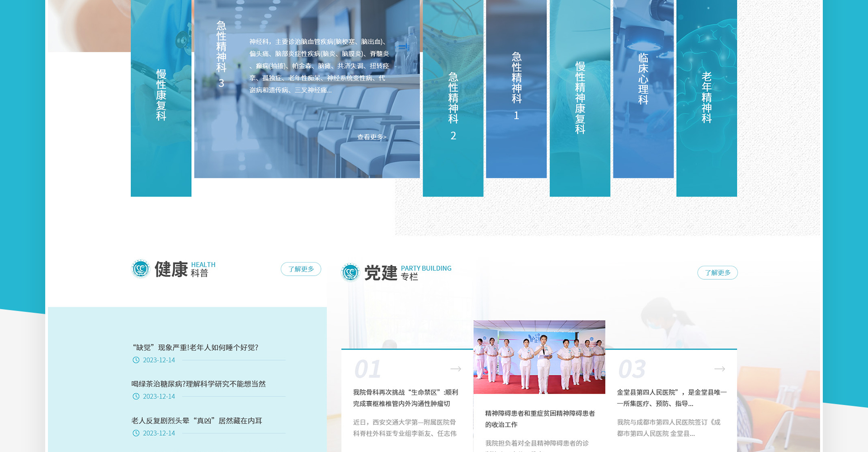Click 查看更多 link in department panel
Viewport: 868px width, 452px height.
pyautogui.click(x=372, y=137)
